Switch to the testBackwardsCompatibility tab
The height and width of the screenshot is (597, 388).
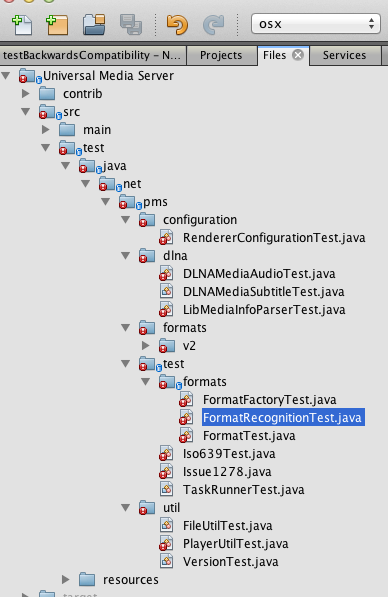(x=93, y=56)
